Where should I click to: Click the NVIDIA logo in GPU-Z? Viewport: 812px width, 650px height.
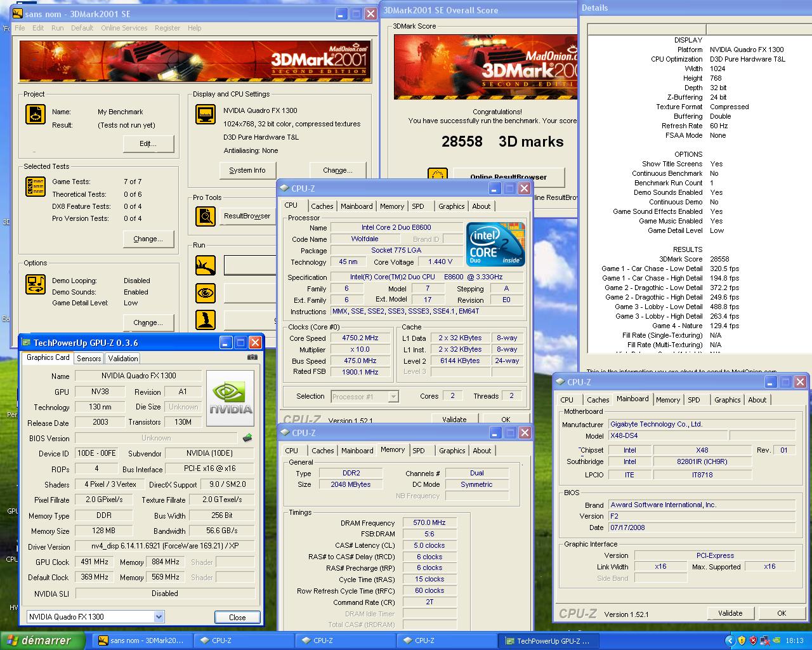click(x=231, y=399)
